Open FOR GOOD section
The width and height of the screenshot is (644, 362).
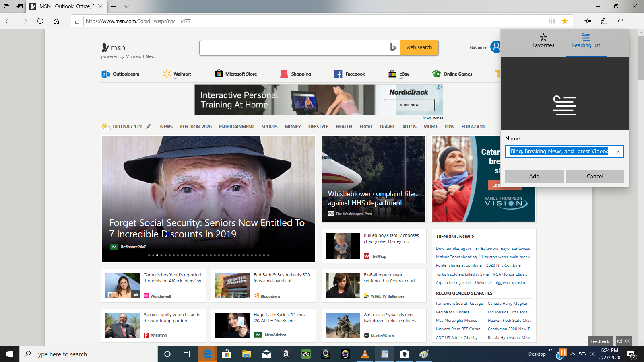coord(473,127)
